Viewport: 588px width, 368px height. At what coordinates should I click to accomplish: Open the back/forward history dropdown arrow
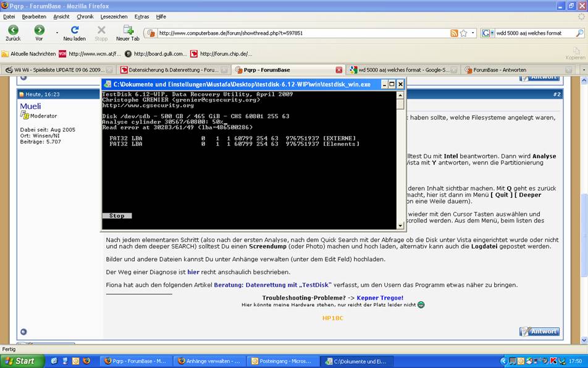[57, 33]
